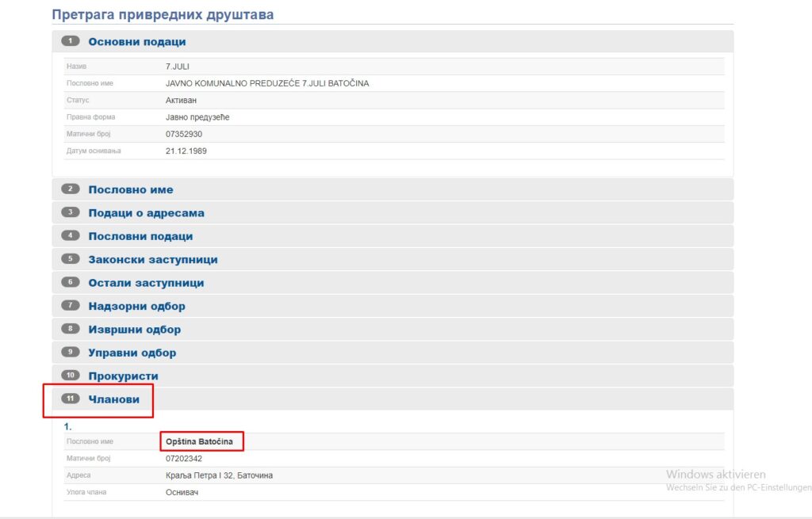Click the number 5 badge beside Законски заступници
Screen dimensions: 812x519
pos(71,259)
